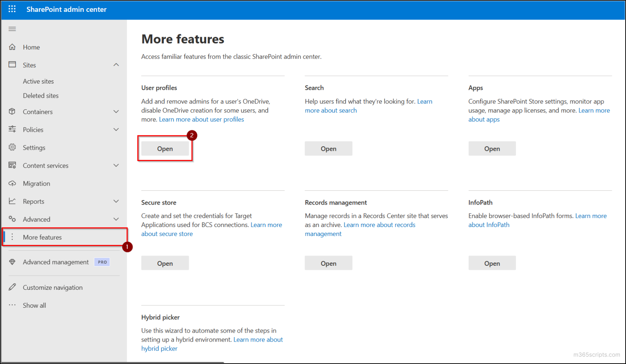Click the Containers icon
Screen dimensions: 626x364
[x=13, y=111]
